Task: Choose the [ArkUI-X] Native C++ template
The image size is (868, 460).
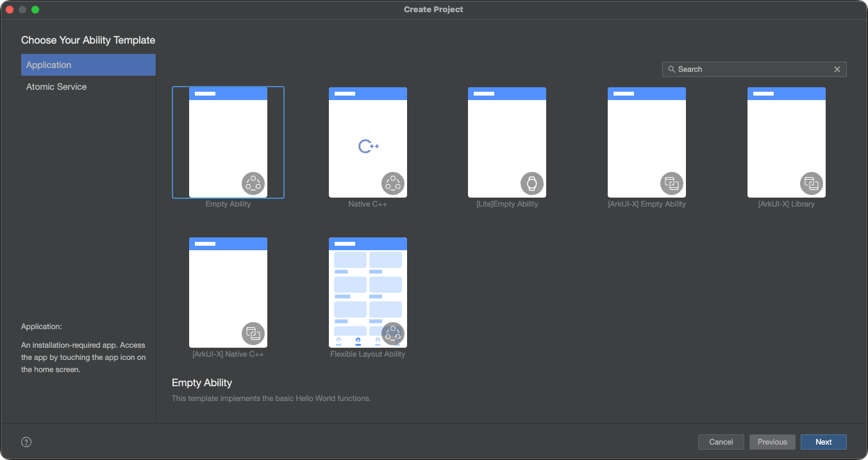Action: click(x=228, y=293)
